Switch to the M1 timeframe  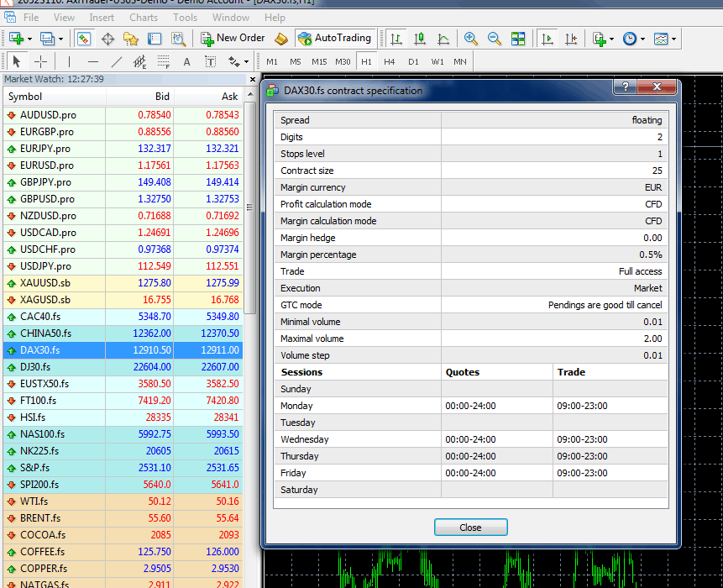[x=272, y=62]
